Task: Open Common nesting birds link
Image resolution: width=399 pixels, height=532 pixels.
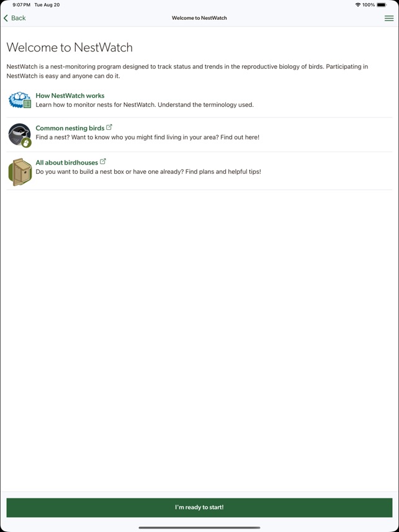Action: tap(70, 128)
